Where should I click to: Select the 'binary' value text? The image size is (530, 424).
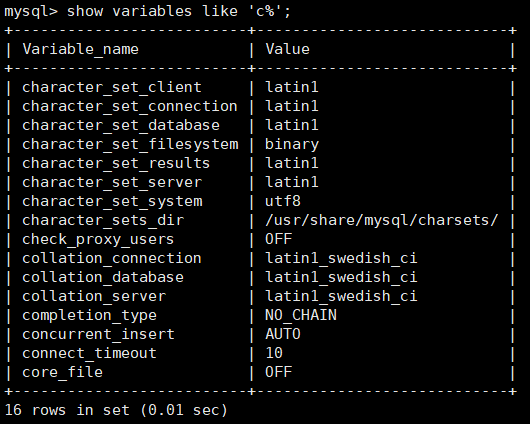[292, 144]
